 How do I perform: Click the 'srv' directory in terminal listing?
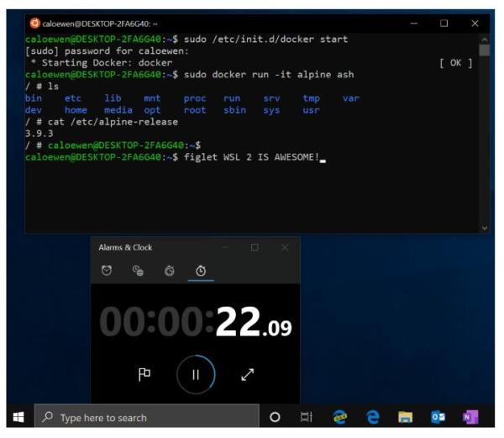tap(271, 98)
